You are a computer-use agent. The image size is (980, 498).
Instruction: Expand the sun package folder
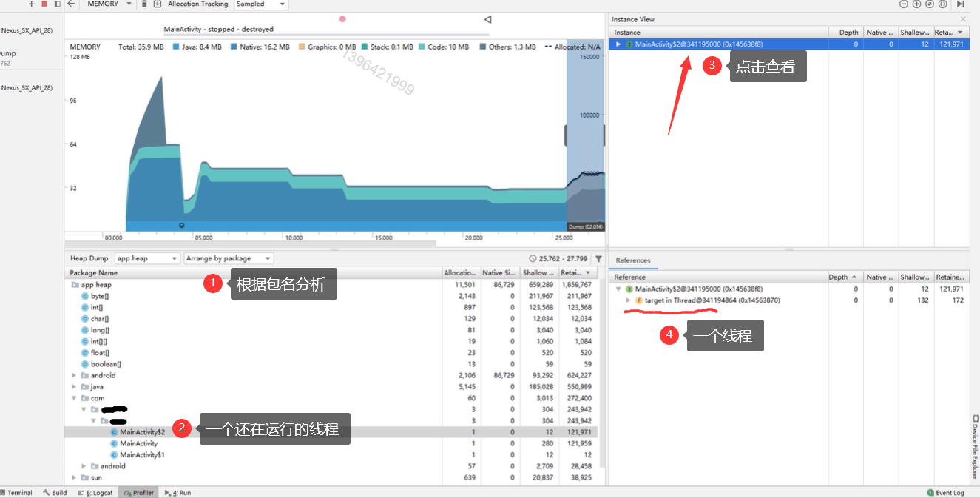[x=74, y=478]
